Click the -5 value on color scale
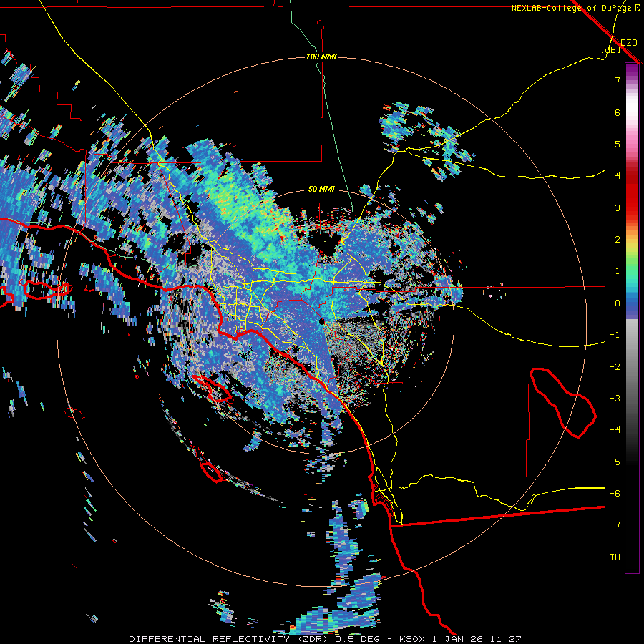Image resolution: width=644 pixels, height=644 pixels. [615, 462]
